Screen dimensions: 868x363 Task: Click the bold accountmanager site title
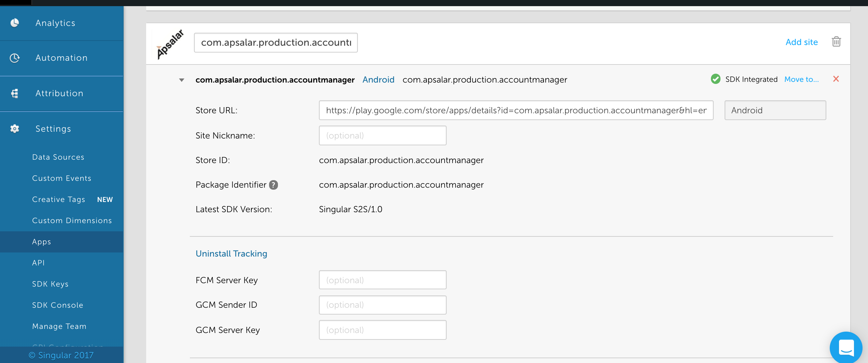[x=275, y=80]
